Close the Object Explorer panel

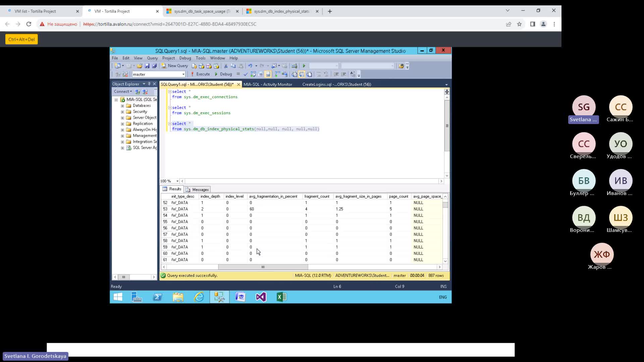click(x=154, y=84)
